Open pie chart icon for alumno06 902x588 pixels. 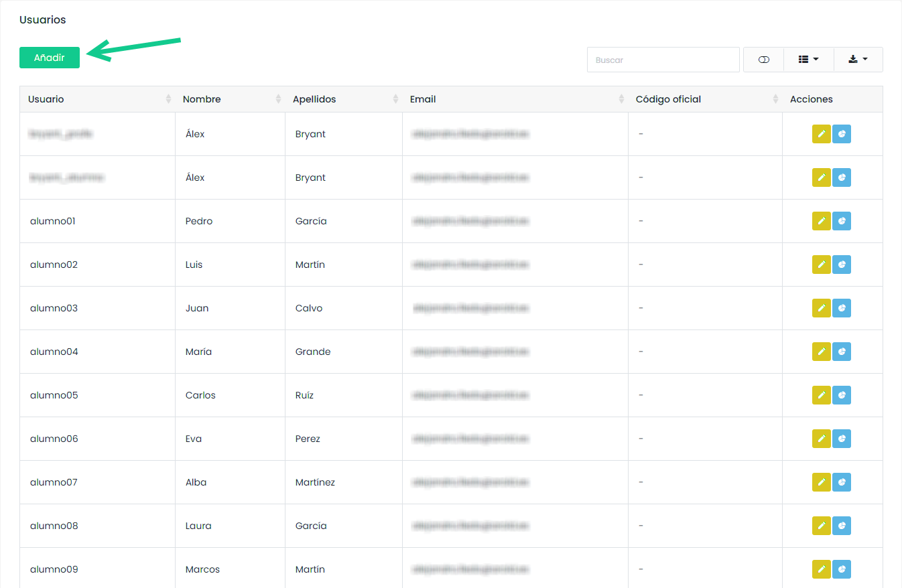(842, 439)
